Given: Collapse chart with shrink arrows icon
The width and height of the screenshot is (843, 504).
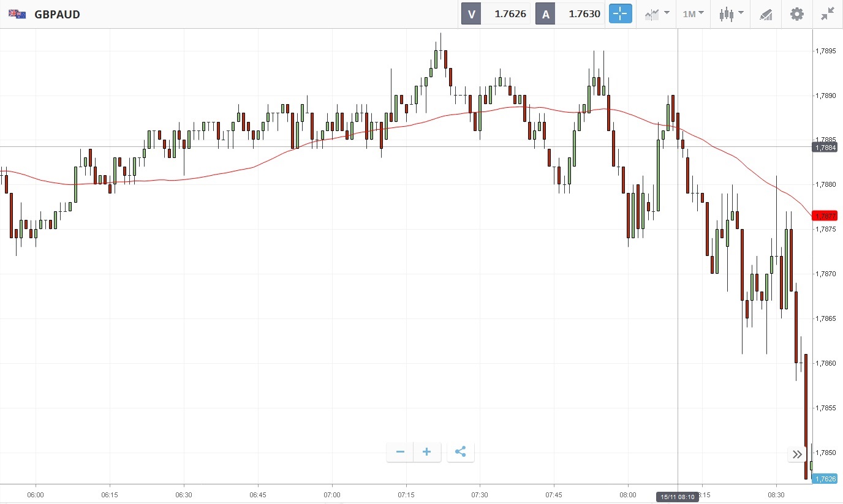Looking at the screenshot, I should 828,13.
